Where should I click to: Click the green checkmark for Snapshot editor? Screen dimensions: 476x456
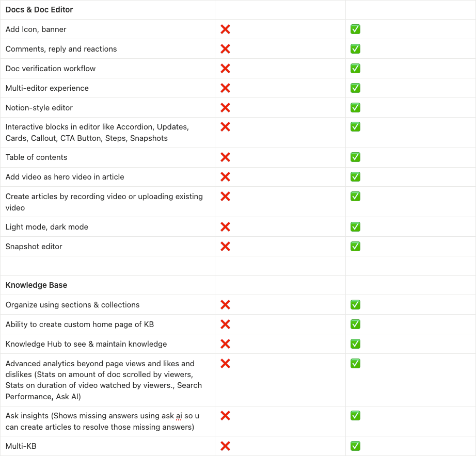point(355,247)
